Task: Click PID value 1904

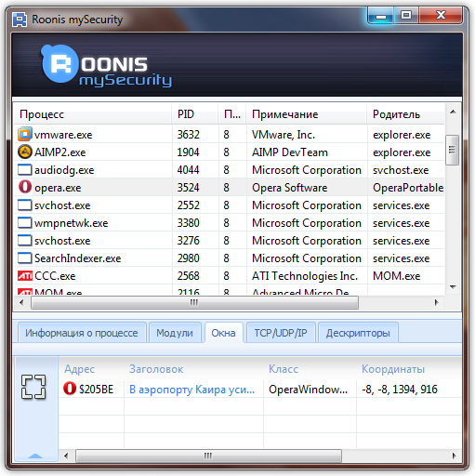Action: coord(188,152)
